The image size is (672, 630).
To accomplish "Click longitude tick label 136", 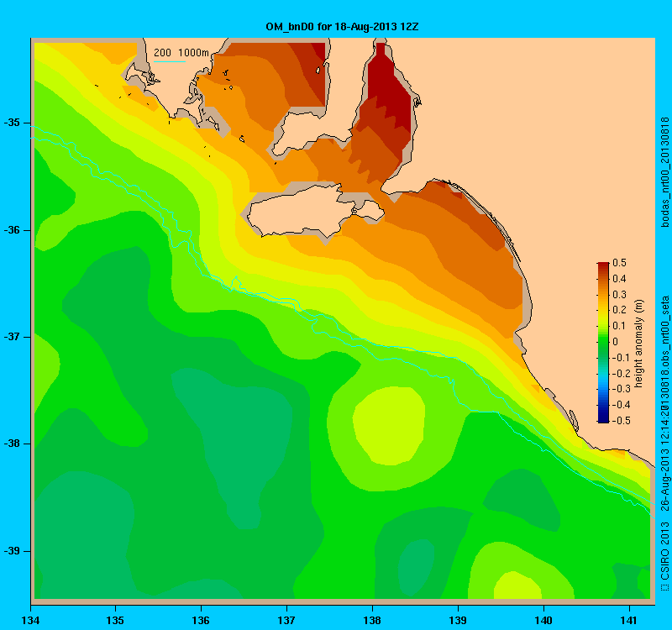I will [x=201, y=621].
